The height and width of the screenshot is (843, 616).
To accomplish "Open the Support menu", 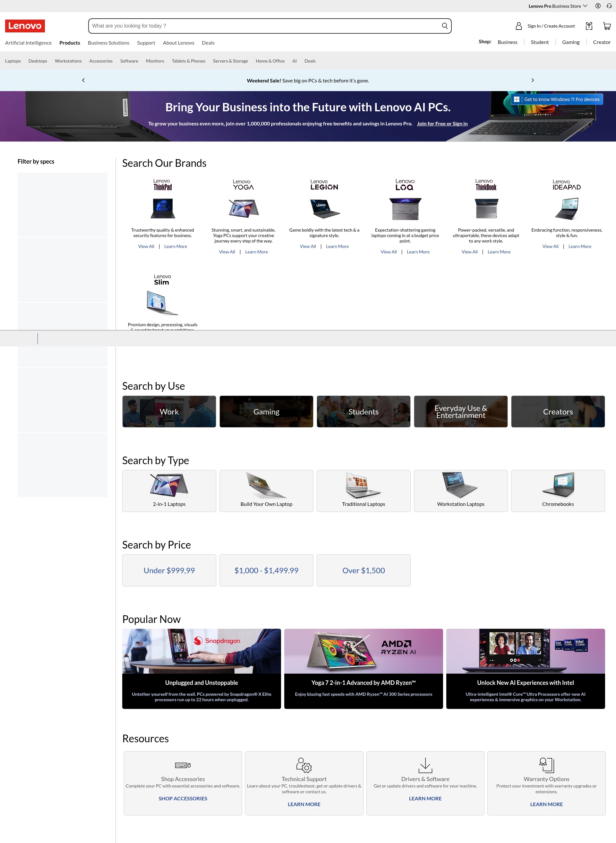I will pyautogui.click(x=146, y=43).
